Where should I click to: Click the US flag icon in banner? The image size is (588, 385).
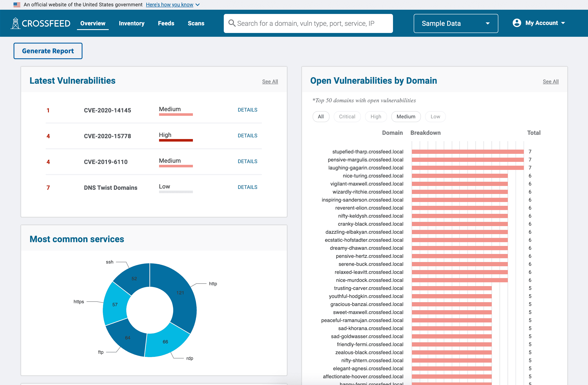point(17,4)
